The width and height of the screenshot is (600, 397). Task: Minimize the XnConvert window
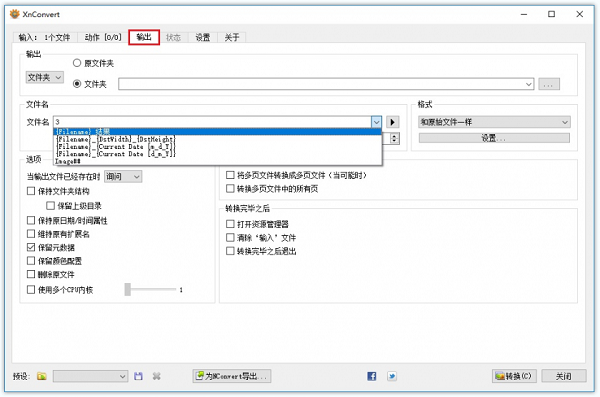[x=524, y=14]
